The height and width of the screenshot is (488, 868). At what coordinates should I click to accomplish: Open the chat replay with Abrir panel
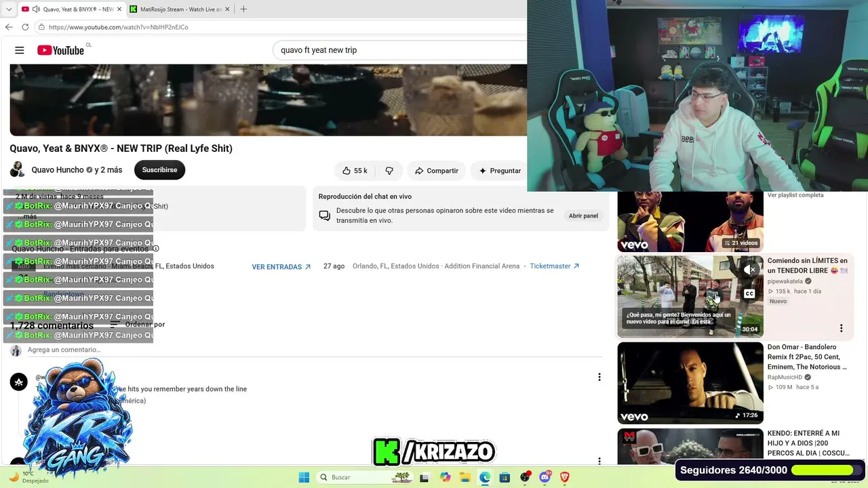(x=583, y=216)
